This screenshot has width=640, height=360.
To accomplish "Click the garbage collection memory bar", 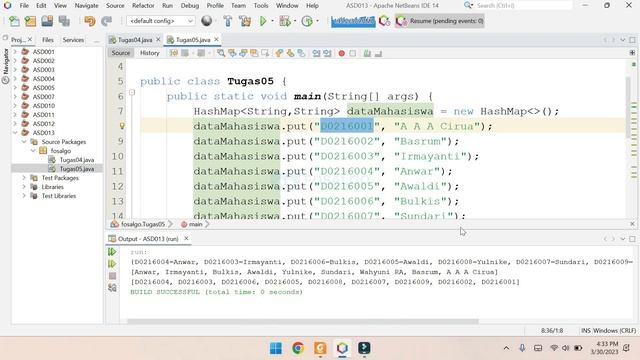I will (x=353, y=21).
